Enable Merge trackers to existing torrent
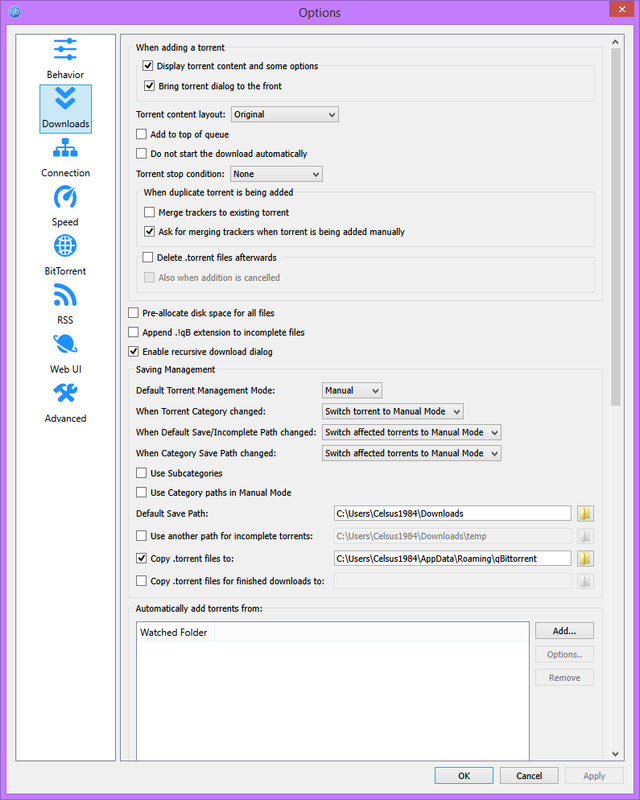 tap(149, 212)
